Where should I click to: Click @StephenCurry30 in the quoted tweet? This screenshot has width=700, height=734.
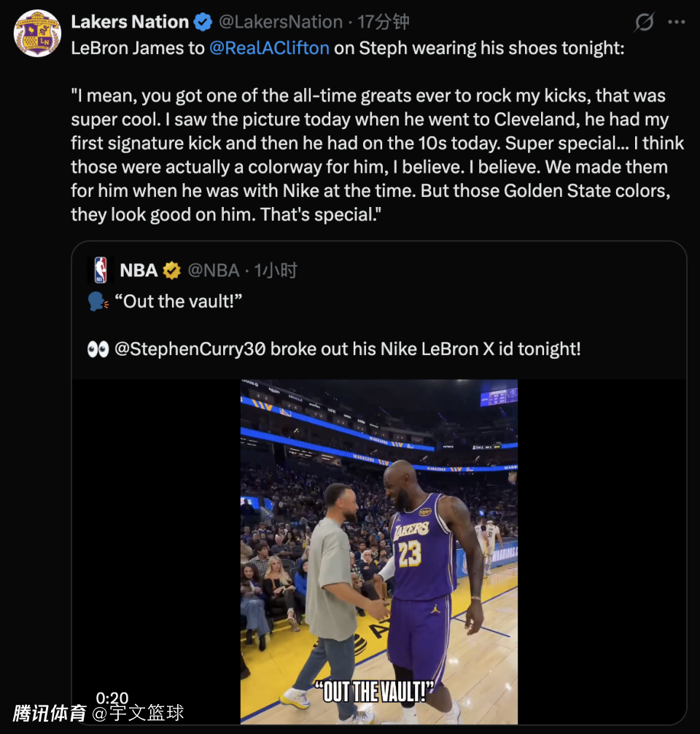point(190,349)
